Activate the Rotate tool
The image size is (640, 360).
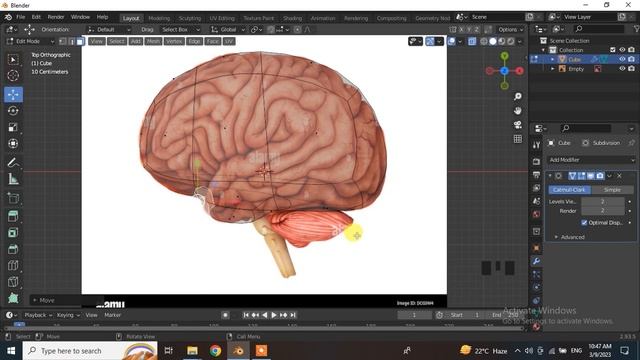pyautogui.click(x=13, y=111)
